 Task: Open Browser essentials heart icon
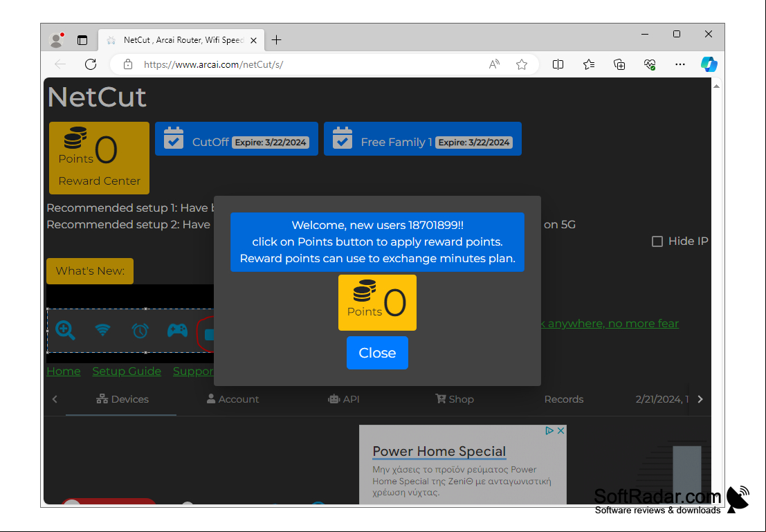tap(649, 64)
